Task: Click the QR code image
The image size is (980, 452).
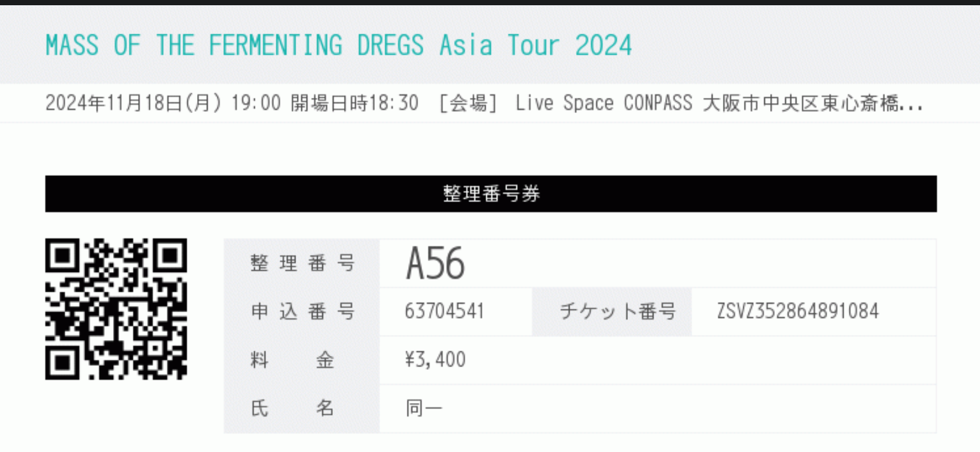Action: click(x=116, y=309)
